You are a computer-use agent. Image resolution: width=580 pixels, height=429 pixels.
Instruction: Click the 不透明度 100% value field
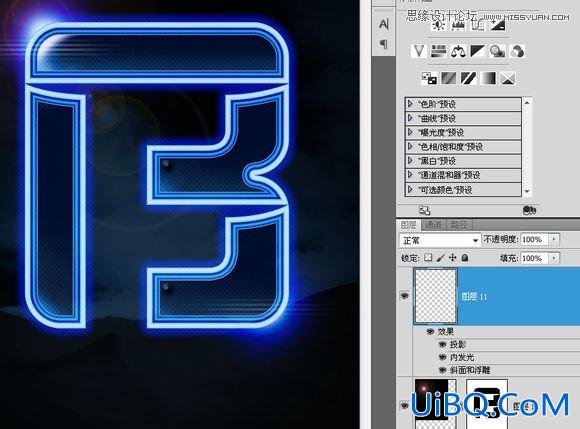click(535, 240)
